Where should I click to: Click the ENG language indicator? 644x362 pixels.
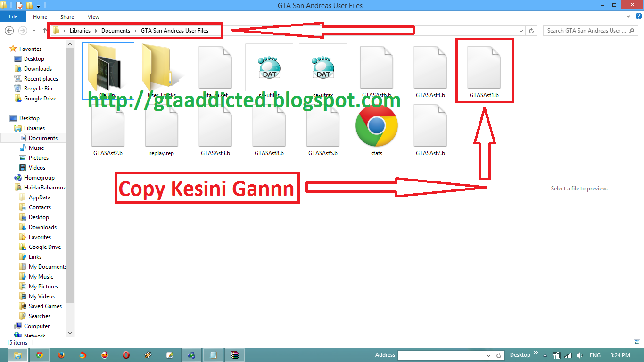pos(595,355)
